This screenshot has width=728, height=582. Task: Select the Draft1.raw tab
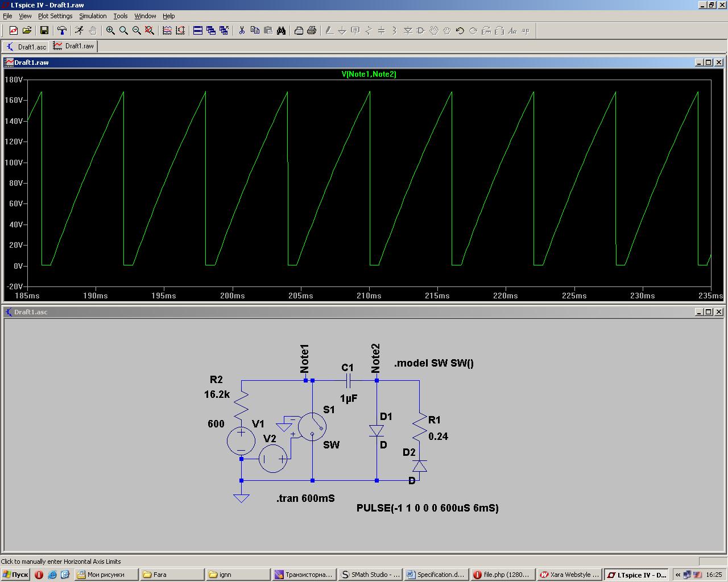tap(74, 46)
